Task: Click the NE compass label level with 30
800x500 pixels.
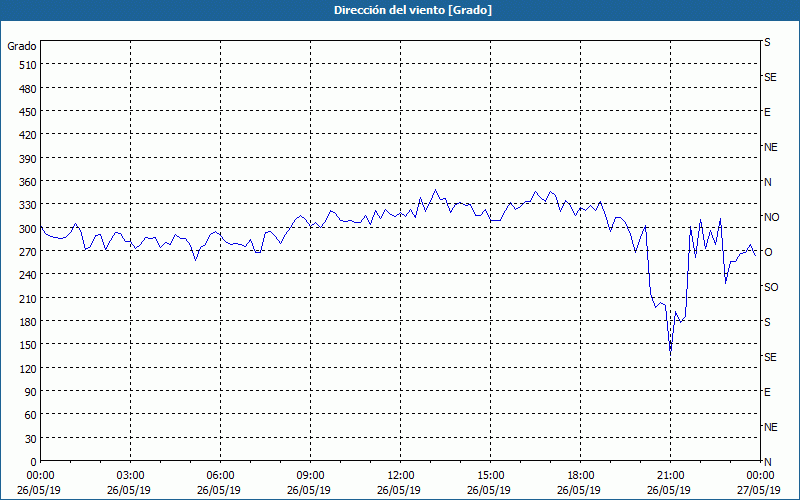Action: [770, 427]
